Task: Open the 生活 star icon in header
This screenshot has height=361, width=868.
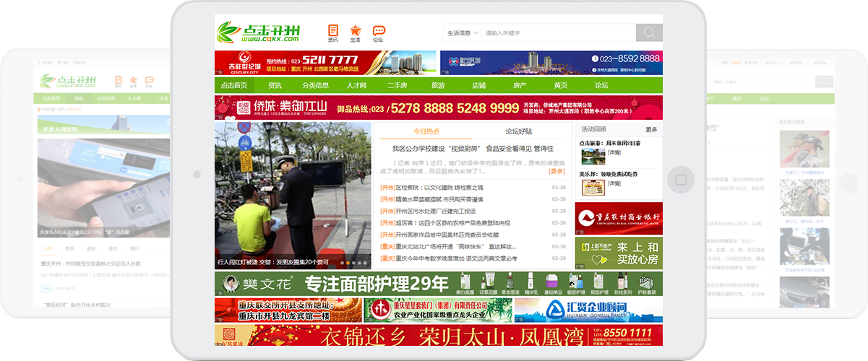Action: tap(355, 33)
